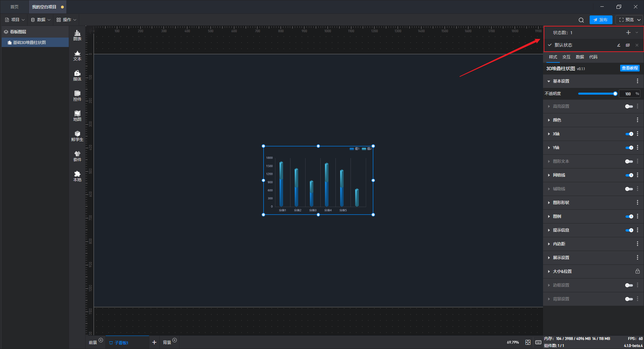Expand the 颜色 section
This screenshot has width=644, height=349.
click(x=549, y=120)
